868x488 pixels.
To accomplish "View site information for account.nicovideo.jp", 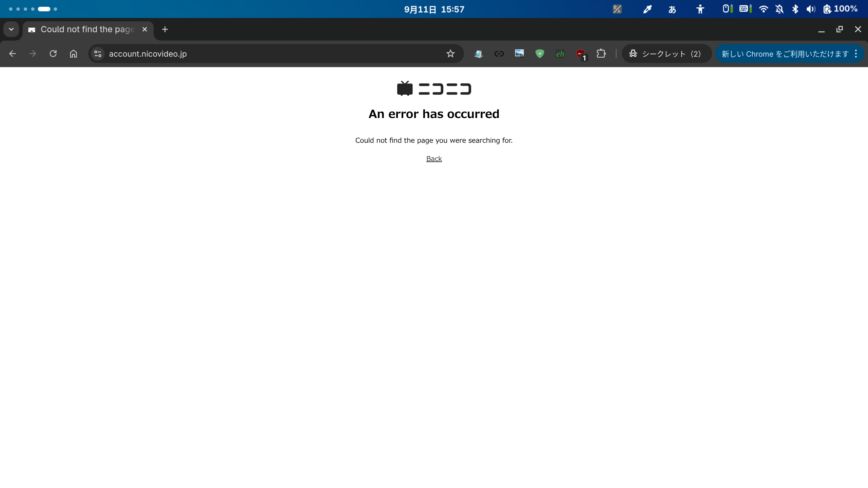I will (98, 54).
